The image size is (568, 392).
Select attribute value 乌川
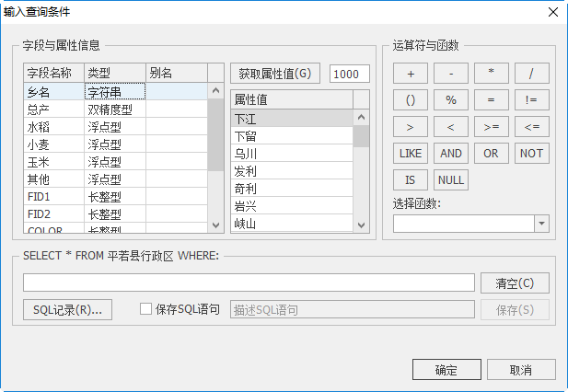245,154
